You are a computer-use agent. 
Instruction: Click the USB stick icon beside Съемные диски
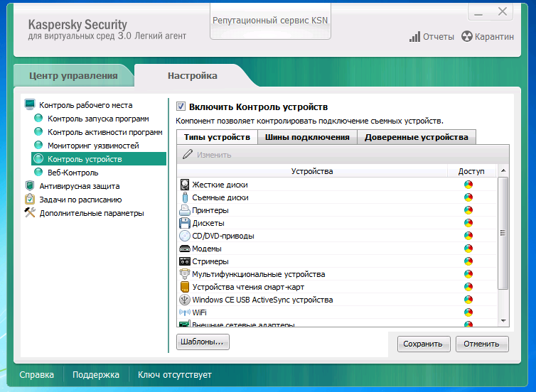(x=185, y=197)
